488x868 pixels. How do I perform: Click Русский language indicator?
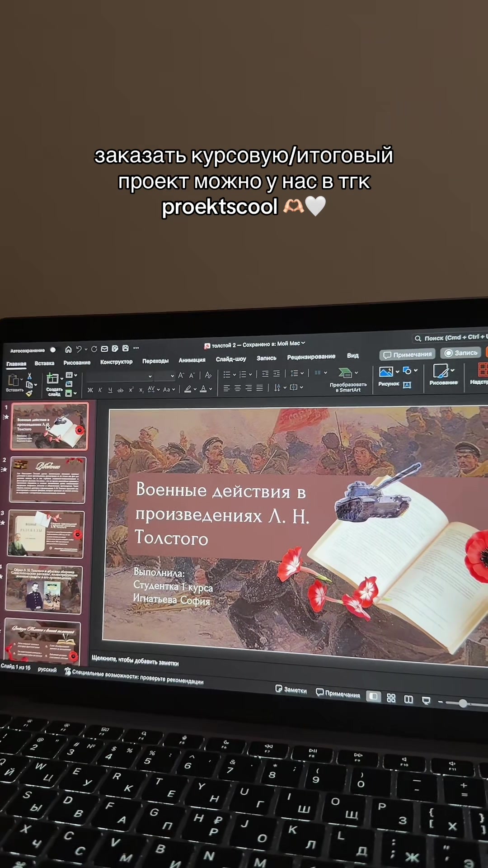(47, 670)
